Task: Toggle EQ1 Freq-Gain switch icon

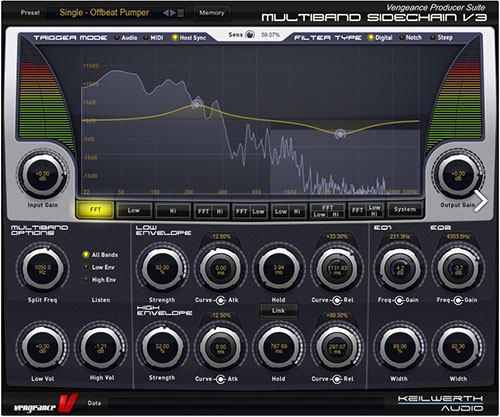Action: [399, 300]
